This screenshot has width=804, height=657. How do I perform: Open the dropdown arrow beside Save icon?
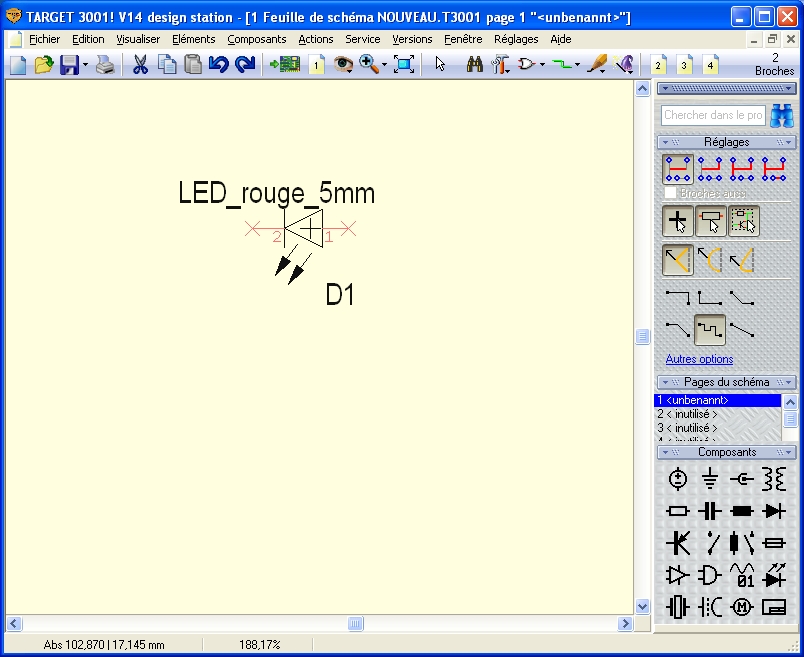tap(85, 65)
